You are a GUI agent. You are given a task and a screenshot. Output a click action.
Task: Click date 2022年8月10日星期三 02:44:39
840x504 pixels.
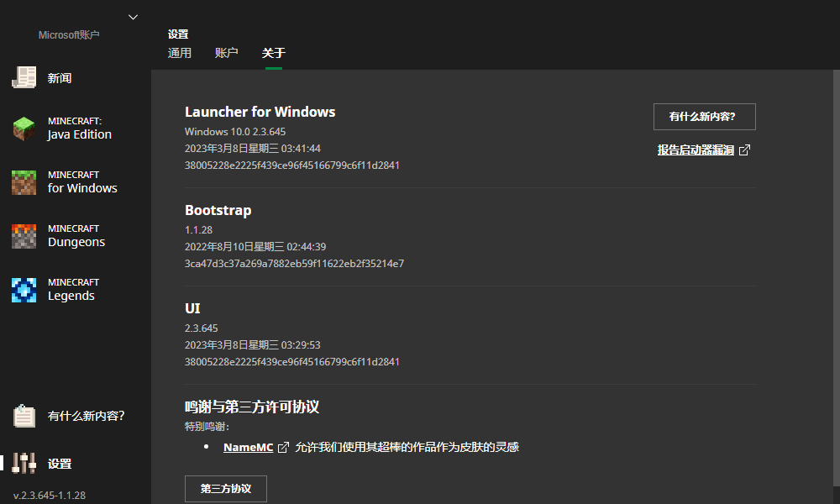point(255,246)
